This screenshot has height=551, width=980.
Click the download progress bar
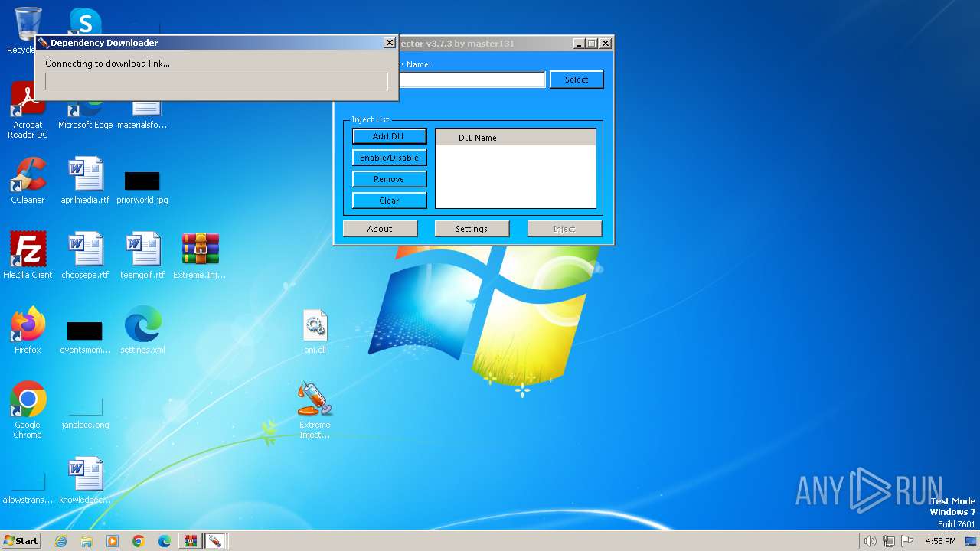click(217, 82)
